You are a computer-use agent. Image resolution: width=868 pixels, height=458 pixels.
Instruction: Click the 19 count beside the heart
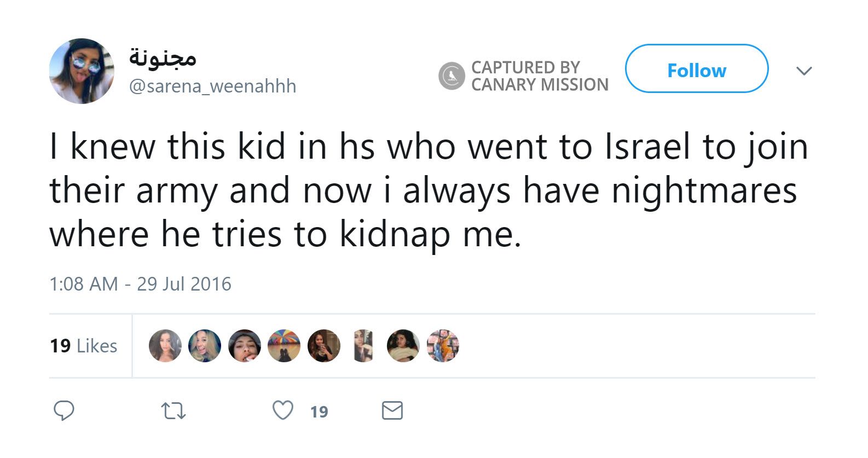coord(319,411)
